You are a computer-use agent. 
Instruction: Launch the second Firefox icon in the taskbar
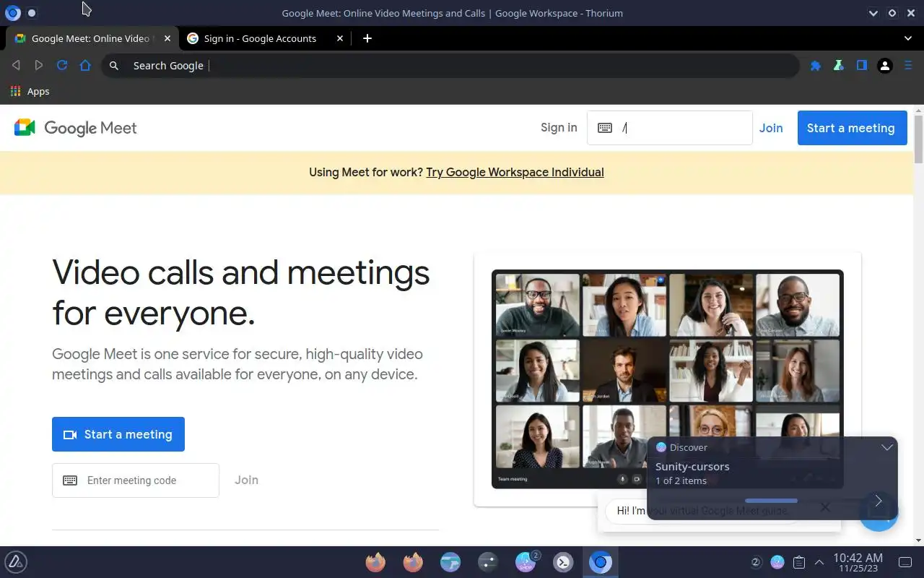pyautogui.click(x=413, y=562)
